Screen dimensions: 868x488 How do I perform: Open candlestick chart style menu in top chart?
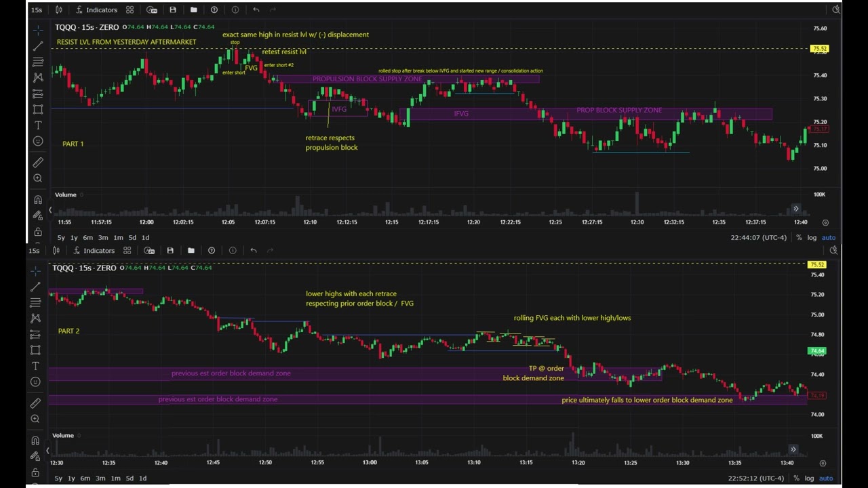pos(59,9)
